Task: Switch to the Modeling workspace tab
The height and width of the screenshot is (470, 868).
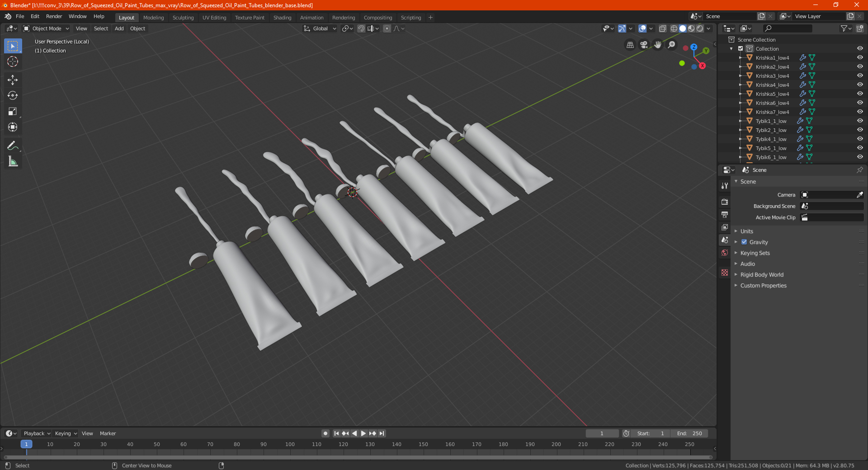Action: (x=153, y=18)
